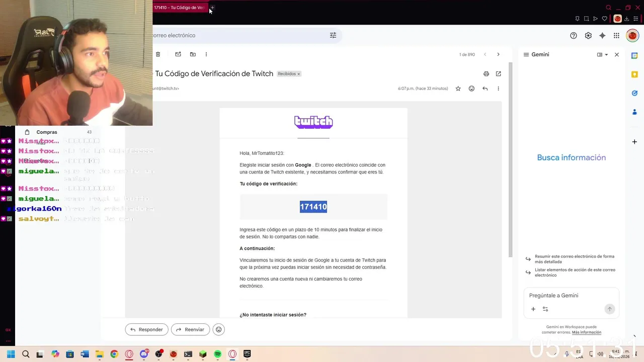This screenshot has width=644, height=362.
Task: Toggle the Gemini sparkle icon
Action: coord(602,36)
